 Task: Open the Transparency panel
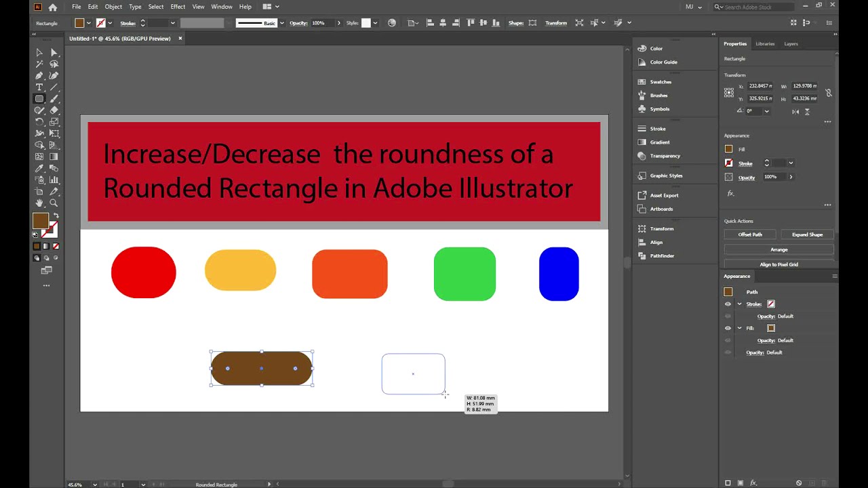click(x=665, y=156)
